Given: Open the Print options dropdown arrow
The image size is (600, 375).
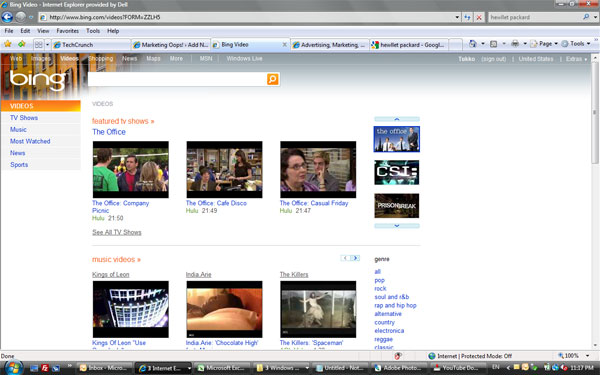Looking at the screenshot, I should point(525,44).
